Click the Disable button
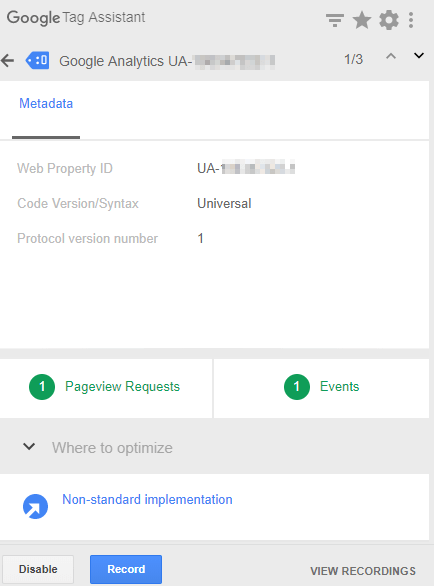Image resolution: width=434 pixels, height=586 pixels. click(38, 569)
